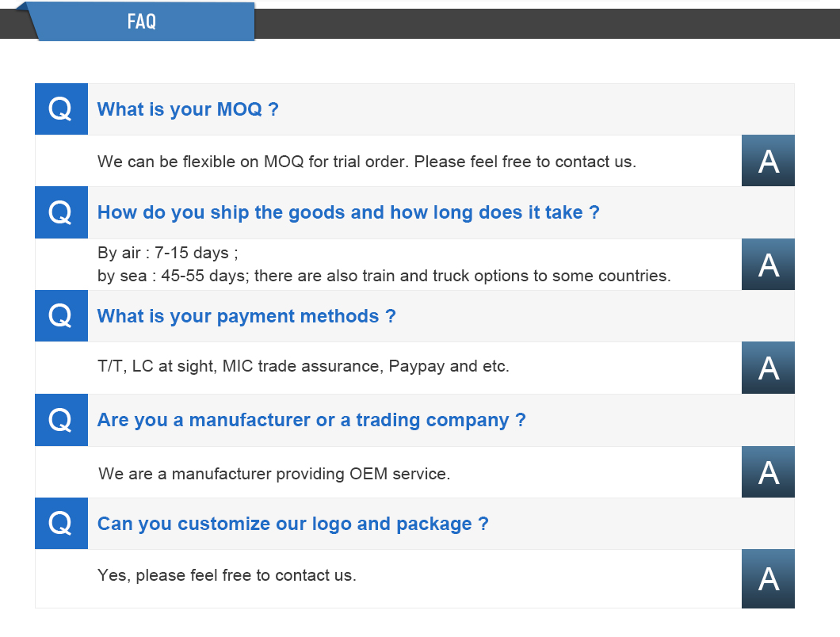This screenshot has height=637, width=840.
Task: Click the A icon beside 'Yes, please feel free' answer
Action: (x=768, y=578)
